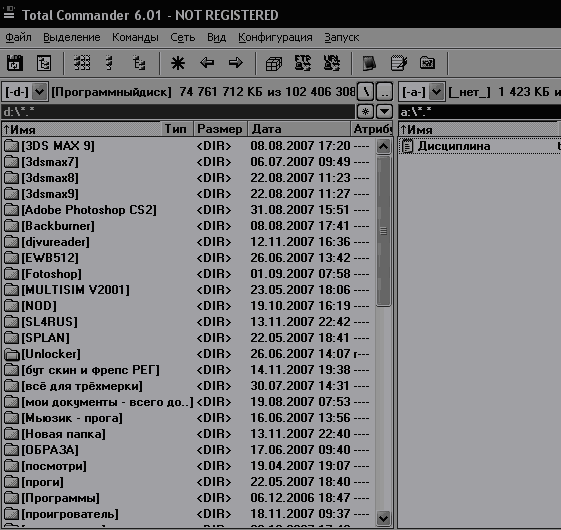Image resolution: width=561 pixels, height=530 pixels.
Task: Show the directory tree icon
Action: tap(139, 63)
